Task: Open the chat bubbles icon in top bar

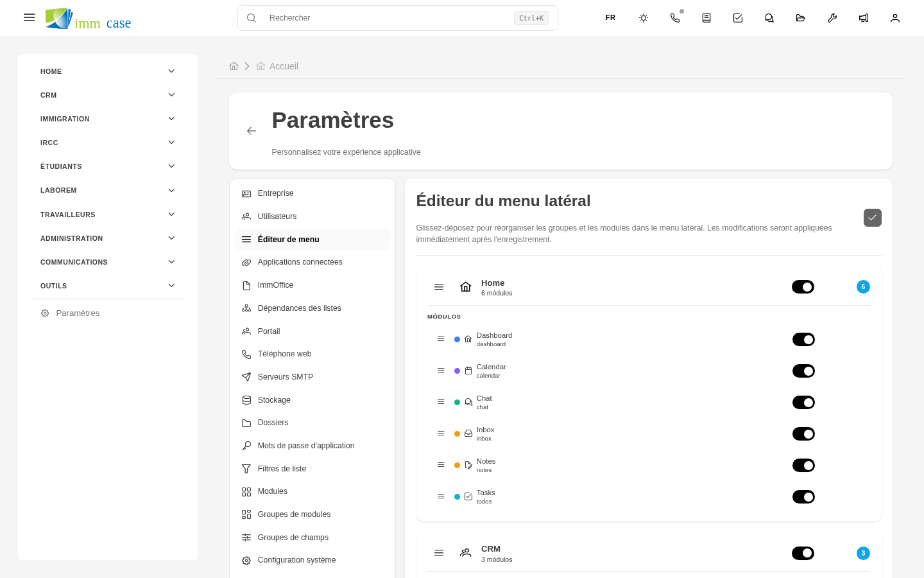Action: 769,18
